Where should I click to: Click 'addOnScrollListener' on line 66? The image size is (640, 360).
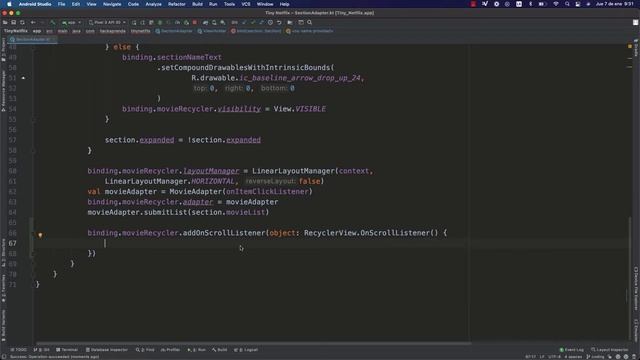click(x=224, y=233)
